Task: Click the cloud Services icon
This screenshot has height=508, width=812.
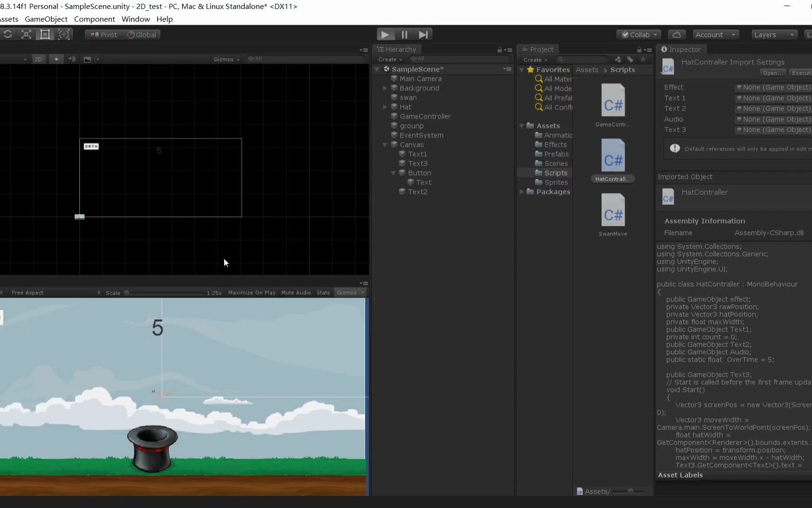Action: point(677,34)
